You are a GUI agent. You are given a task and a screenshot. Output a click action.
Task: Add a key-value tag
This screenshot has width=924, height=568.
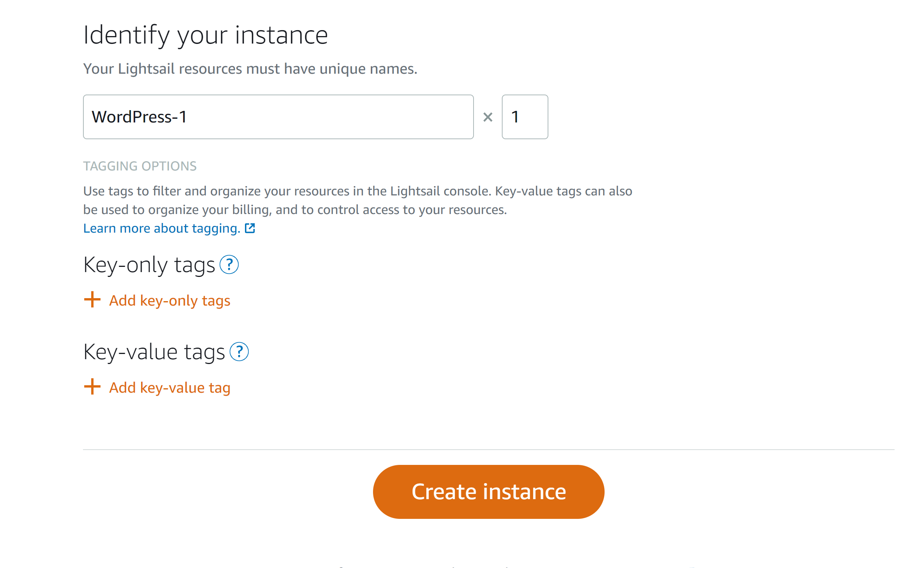[169, 387]
